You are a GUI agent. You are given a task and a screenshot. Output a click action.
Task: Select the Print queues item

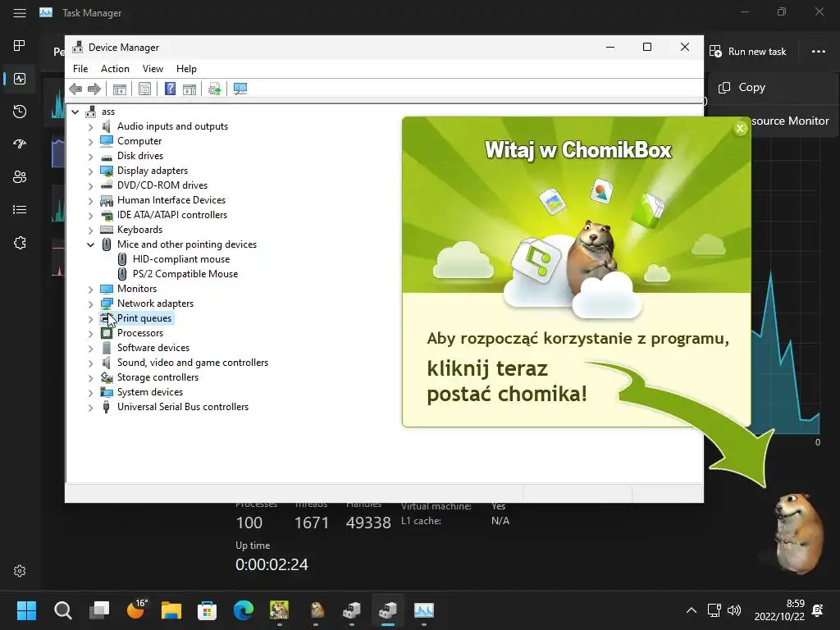click(144, 318)
